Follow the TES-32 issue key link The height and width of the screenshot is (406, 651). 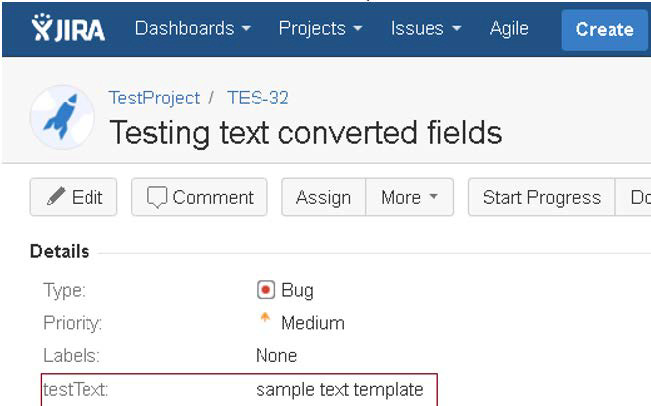tap(258, 98)
